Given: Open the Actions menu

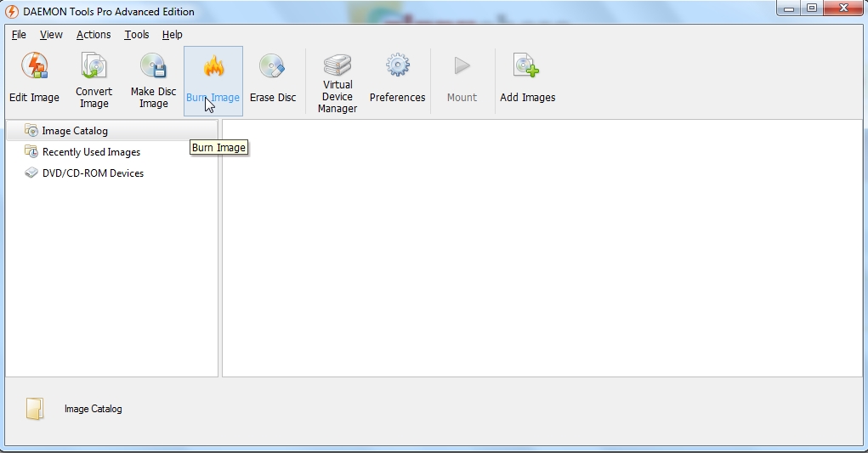Looking at the screenshot, I should (x=94, y=34).
